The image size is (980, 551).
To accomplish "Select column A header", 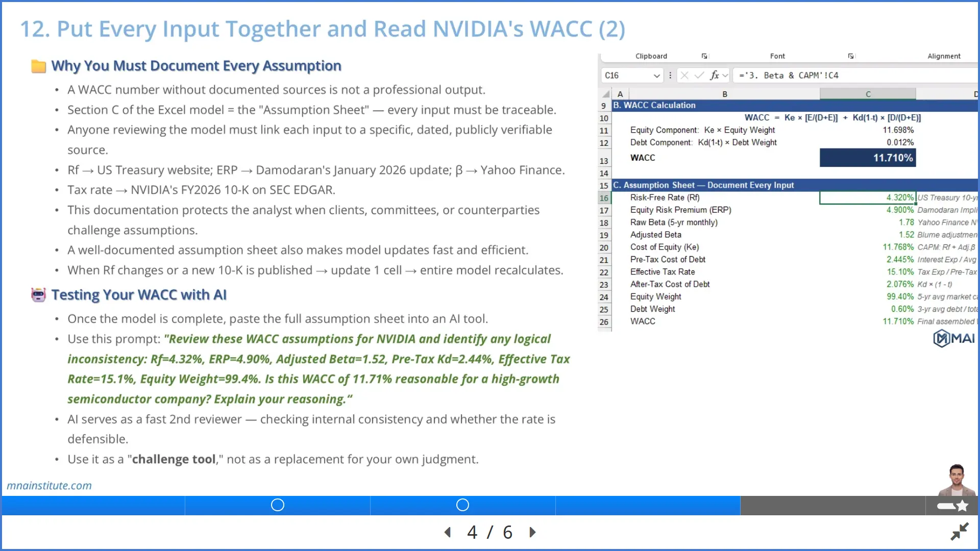I will pyautogui.click(x=620, y=94).
